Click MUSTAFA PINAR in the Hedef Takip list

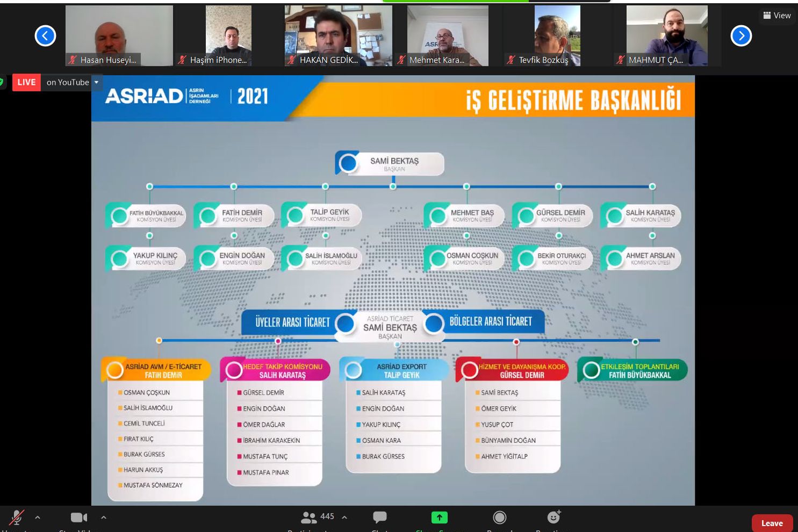point(266,472)
